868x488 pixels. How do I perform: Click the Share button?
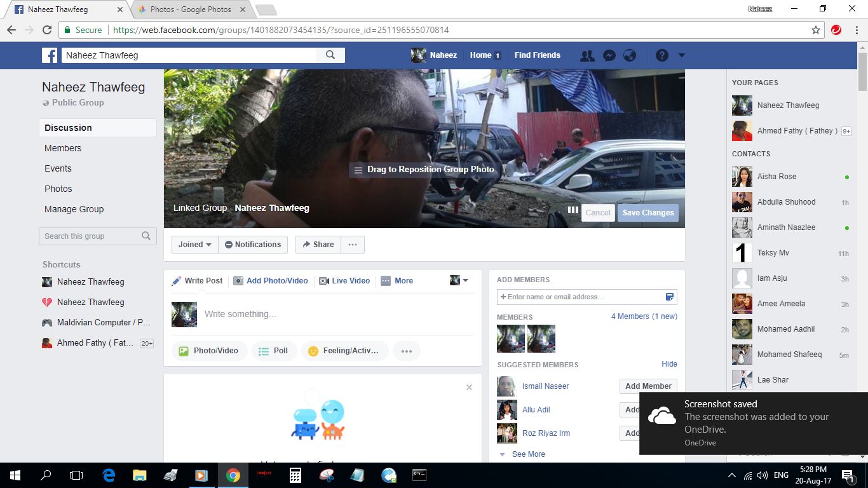318,245
